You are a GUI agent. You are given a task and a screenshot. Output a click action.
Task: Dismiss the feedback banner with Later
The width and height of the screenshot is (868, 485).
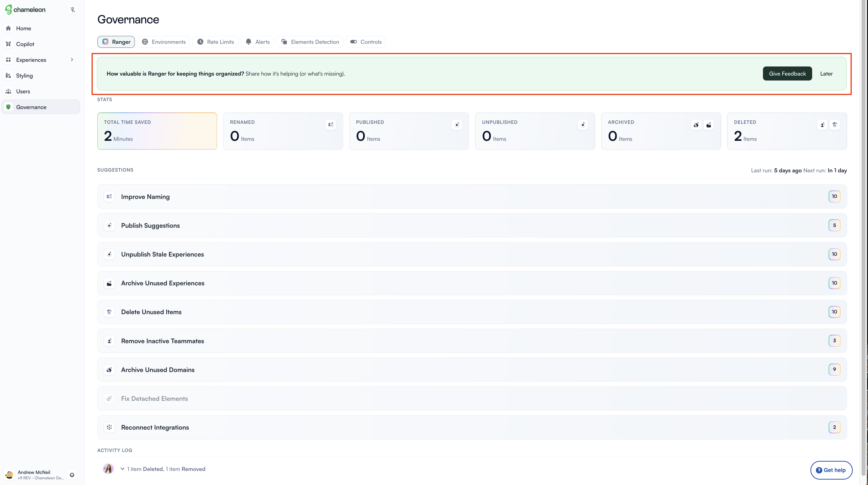[826, 73]
